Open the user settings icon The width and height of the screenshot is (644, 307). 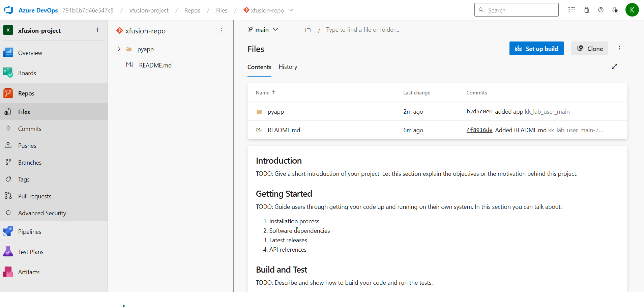[615, 10]
